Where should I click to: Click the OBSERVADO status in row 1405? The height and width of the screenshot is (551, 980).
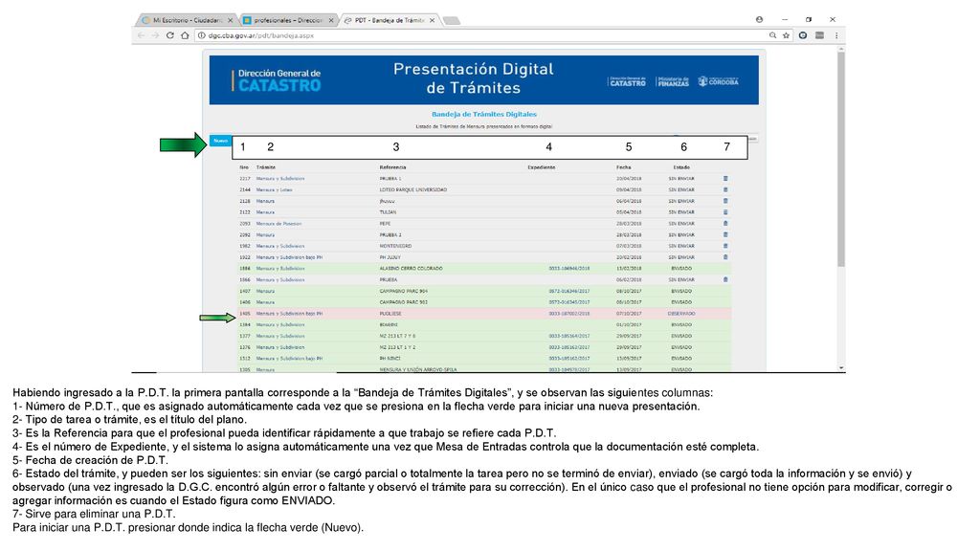(681, 314)
